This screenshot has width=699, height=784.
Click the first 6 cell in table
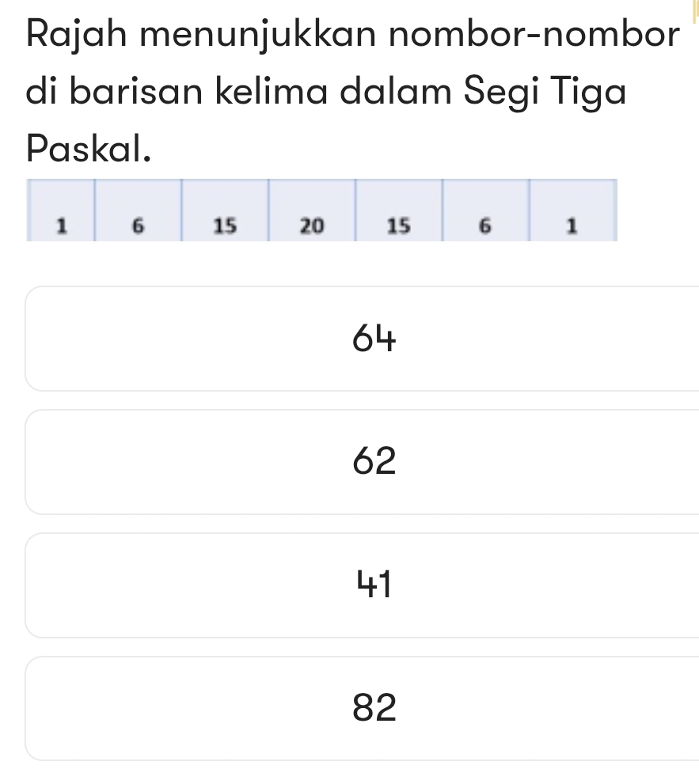coord(139,225)
